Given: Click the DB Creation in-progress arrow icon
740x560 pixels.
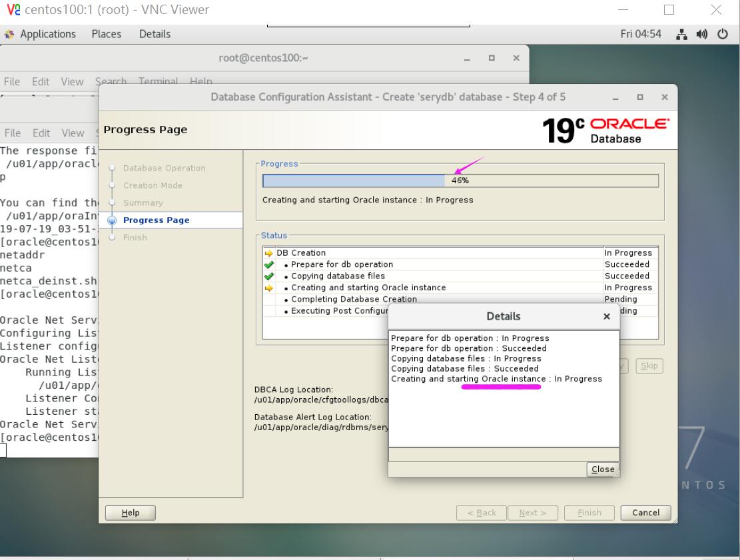Looking at the screenshot, I should pyautogui.click(x=268, y=253).
